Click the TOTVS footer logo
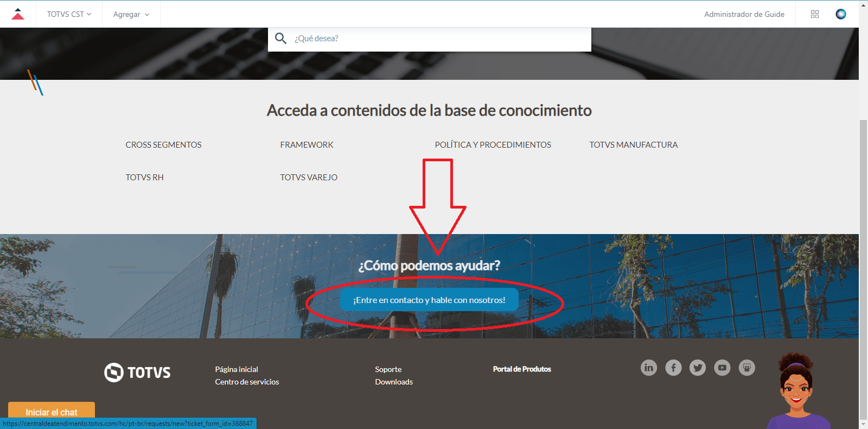The height and width of the screenshot is (429, 868). point(137,373)
